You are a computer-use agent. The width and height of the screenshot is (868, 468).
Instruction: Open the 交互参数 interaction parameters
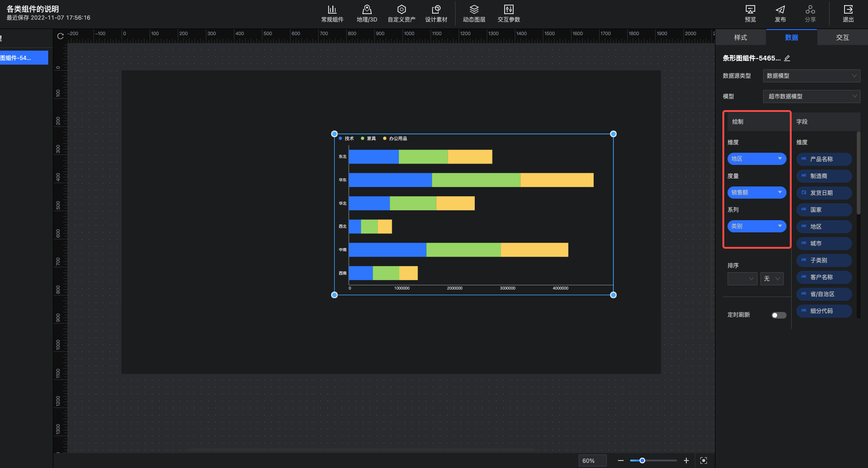coord(508,14)
